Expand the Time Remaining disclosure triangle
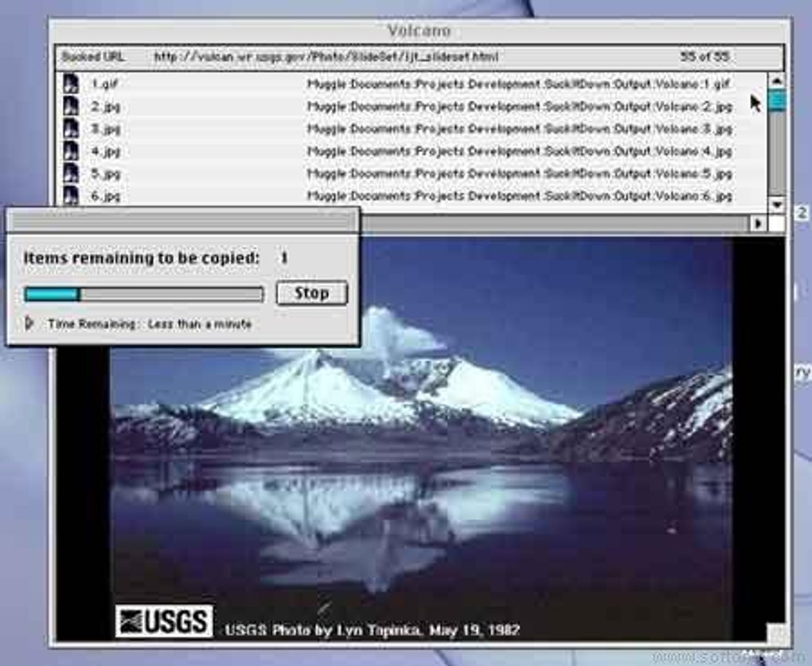Viewport: 812px width, 666px height. pos(29,323)
